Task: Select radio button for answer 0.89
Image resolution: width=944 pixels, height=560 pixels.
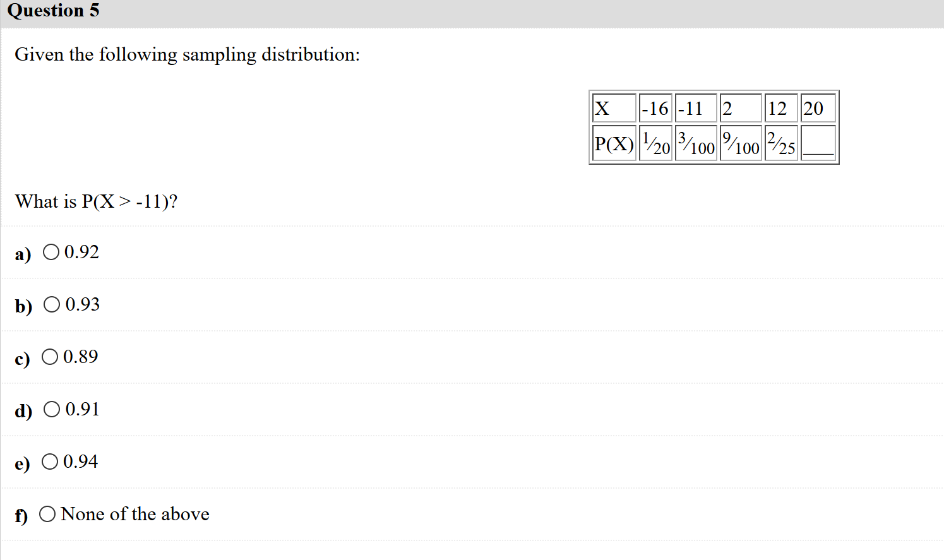Action: click(51, 357)
